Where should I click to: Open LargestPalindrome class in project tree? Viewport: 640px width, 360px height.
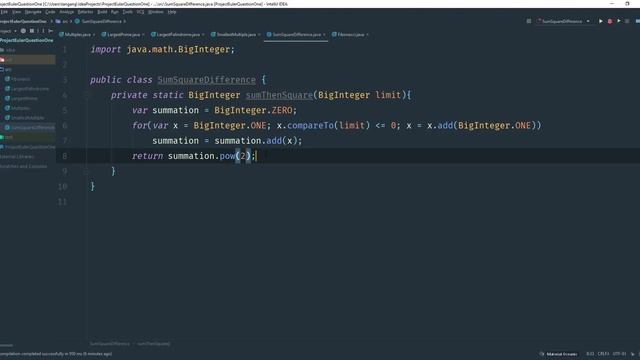27,89
